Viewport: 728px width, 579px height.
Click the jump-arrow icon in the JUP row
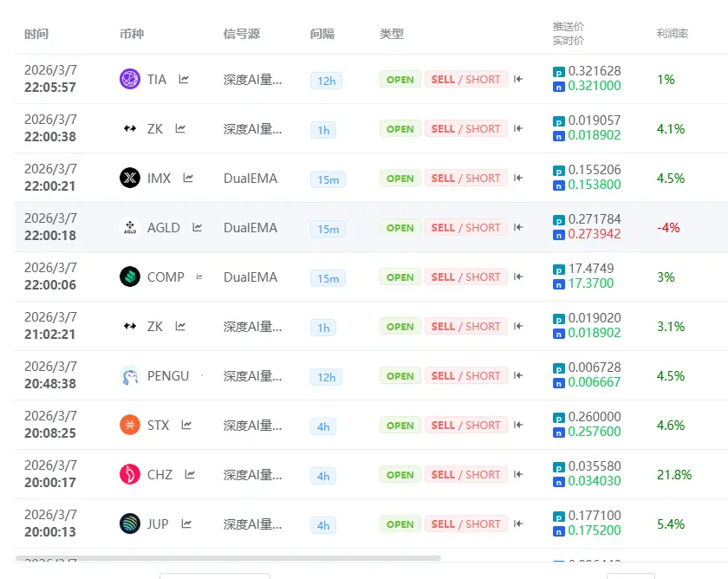[x=518, y=524]
